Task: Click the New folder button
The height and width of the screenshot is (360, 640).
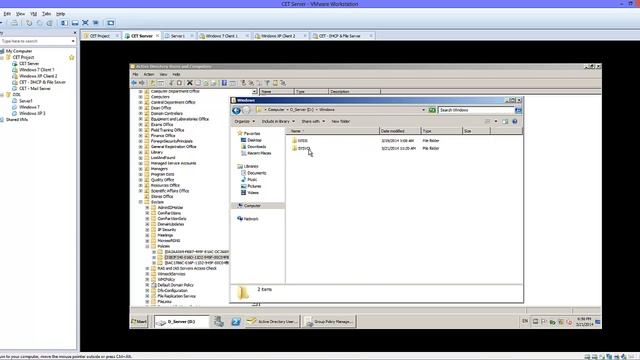Action: tap(340, 122)
